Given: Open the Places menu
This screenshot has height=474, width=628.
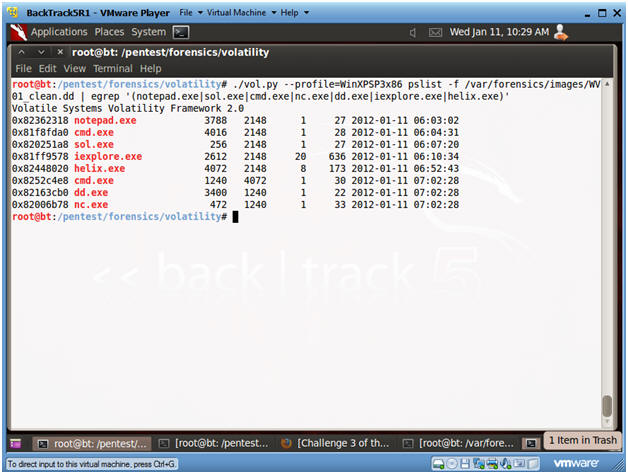Looking at the screenshot, I should click(109, 32).
